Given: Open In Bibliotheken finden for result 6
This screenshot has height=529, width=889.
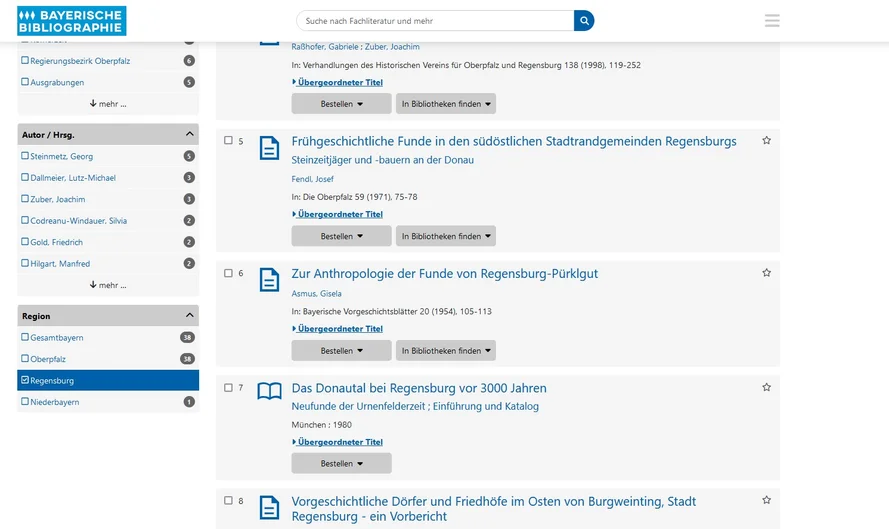Looking at the screenshot, I should click(x=446, y=350).
